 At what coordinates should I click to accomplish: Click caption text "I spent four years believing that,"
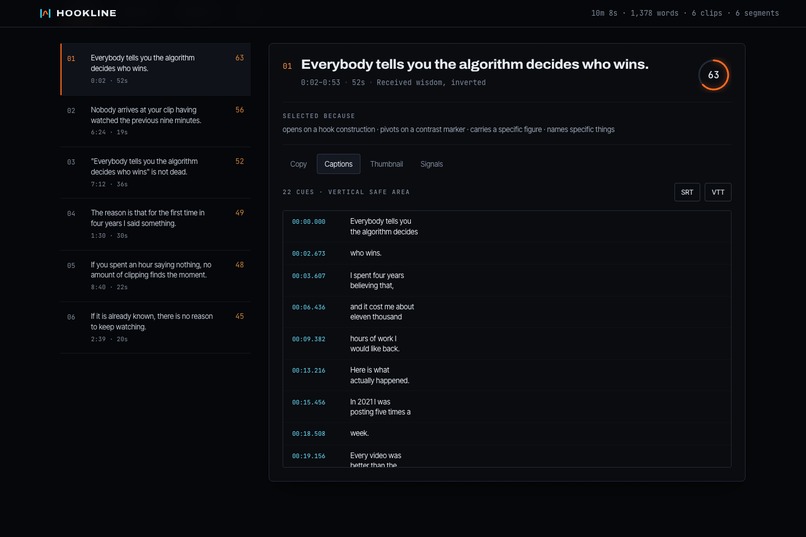tap(377, 281)
